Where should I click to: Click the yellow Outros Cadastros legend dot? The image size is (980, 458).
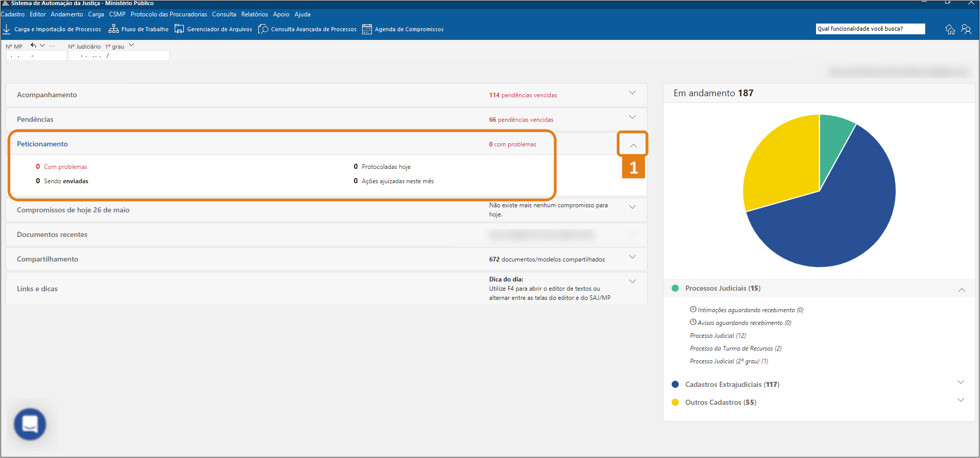675,402
